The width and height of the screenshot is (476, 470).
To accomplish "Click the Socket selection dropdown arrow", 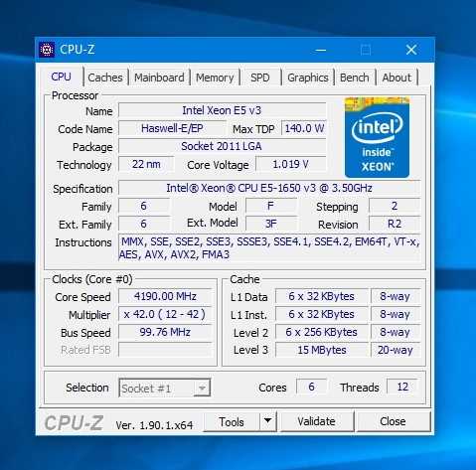I will 202,388.
